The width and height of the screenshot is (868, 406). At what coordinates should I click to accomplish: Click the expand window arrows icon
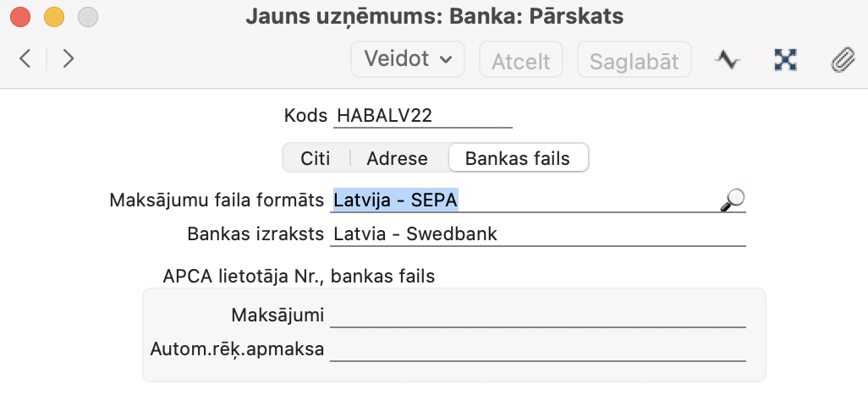pos(786,59)
